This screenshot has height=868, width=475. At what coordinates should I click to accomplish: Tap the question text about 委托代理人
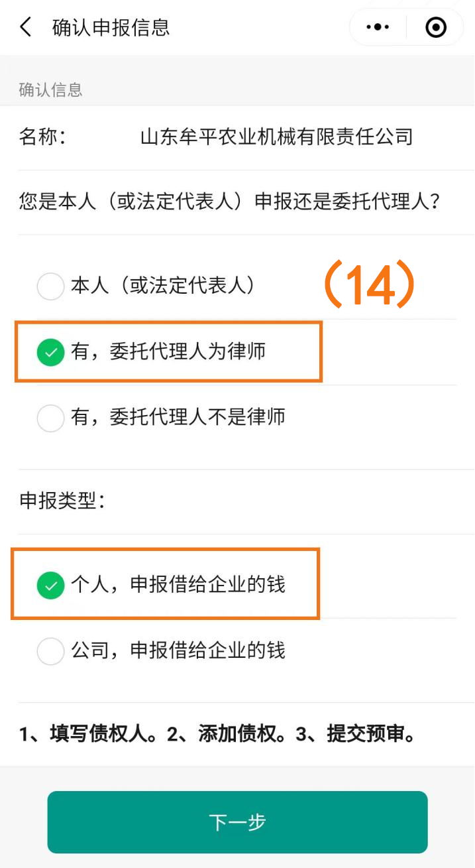(229, 202)
